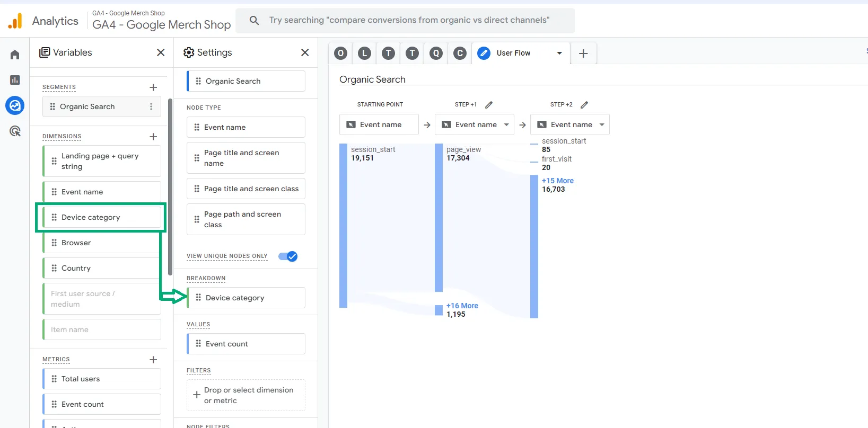Click the session_start flow bar
The width and height of the screenshot is (868, 428).
(344, 226)
